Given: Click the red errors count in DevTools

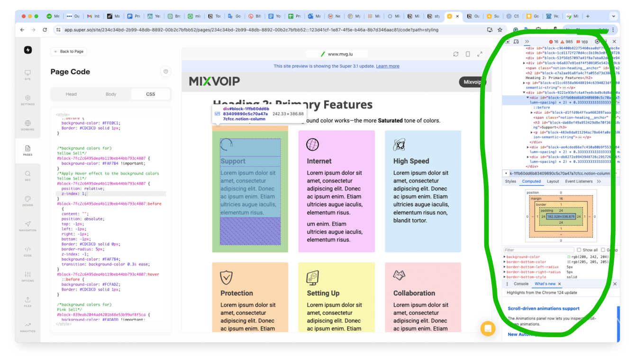Looking at the screenshot, I should (554, 42).
